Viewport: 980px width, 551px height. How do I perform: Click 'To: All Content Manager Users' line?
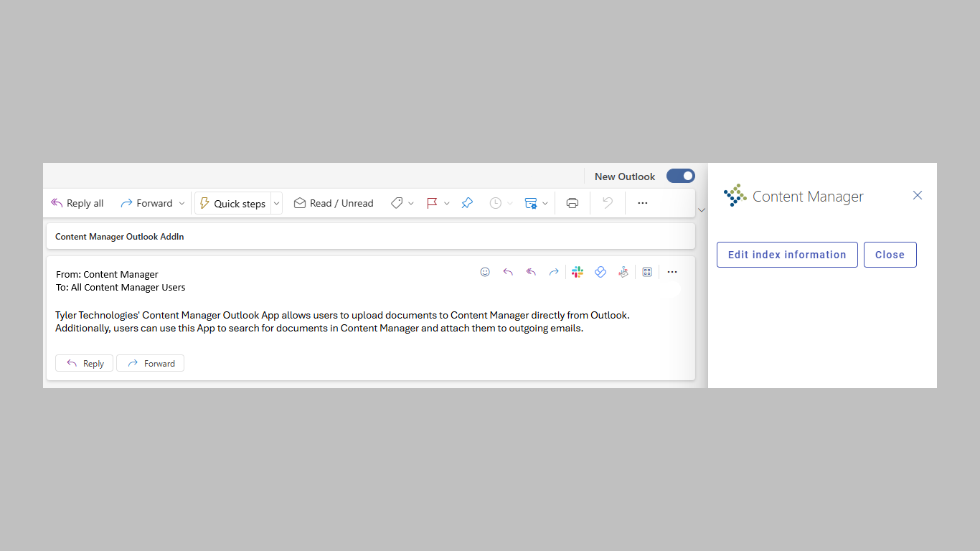(x=121, y=287)
